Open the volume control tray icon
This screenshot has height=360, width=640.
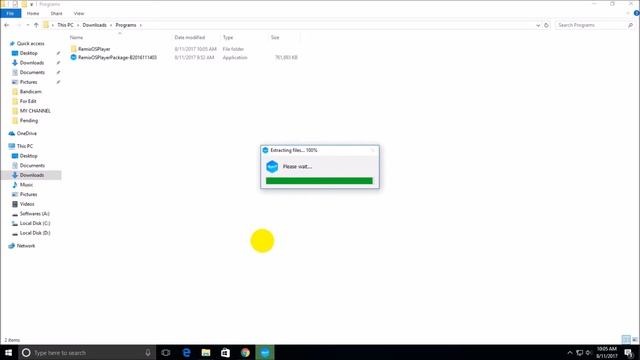(589, 353)
